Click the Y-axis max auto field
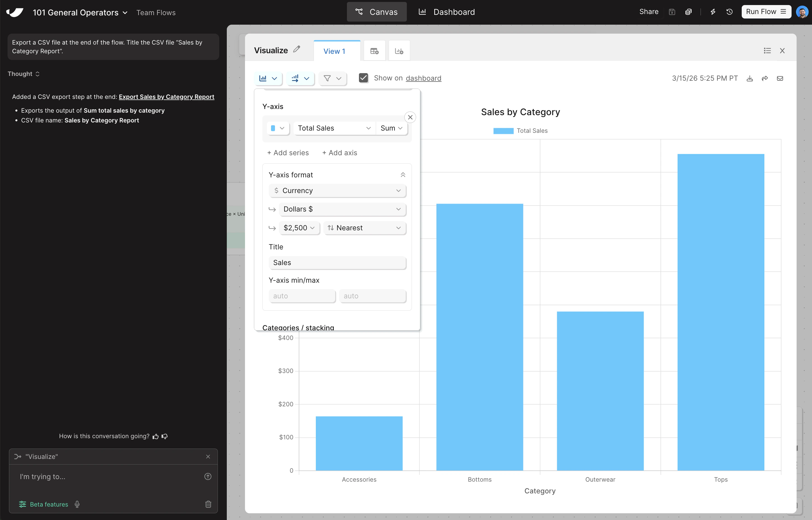This screenshot has height=520, width=812. (372, 296)
